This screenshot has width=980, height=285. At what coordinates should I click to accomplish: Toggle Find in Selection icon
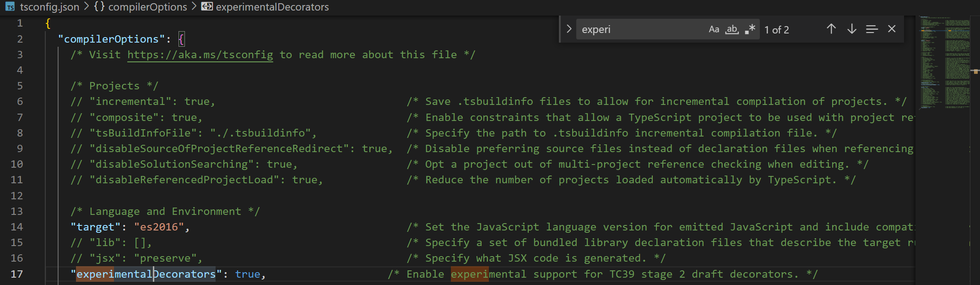[x=872, y=29]
